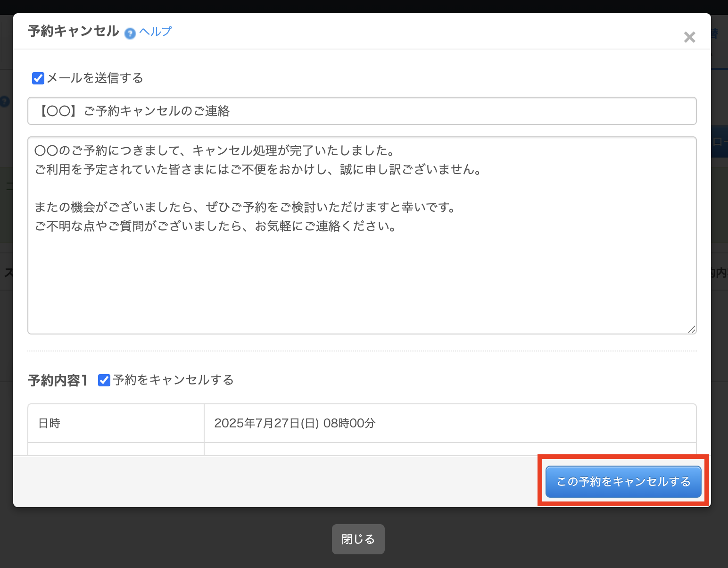Screen dimensions: 728x568
Task: Close the dialog with the X icon
Action: [689, 37]
